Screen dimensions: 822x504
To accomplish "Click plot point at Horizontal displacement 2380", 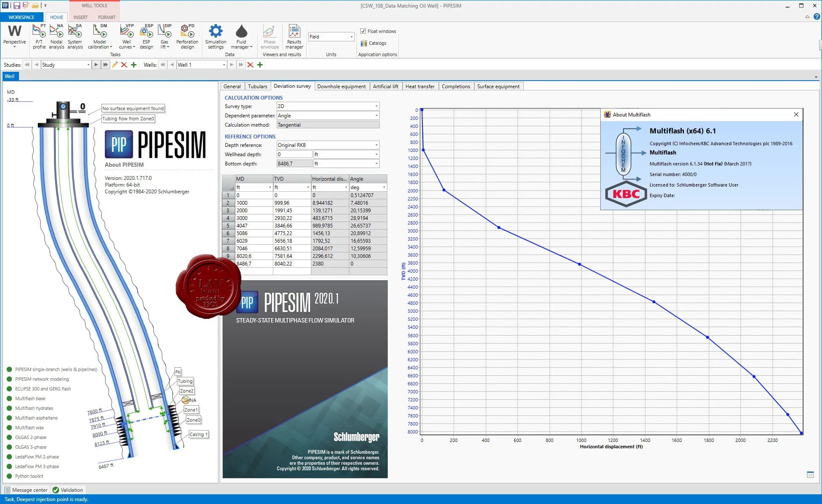I will click(x=801, y=433).
